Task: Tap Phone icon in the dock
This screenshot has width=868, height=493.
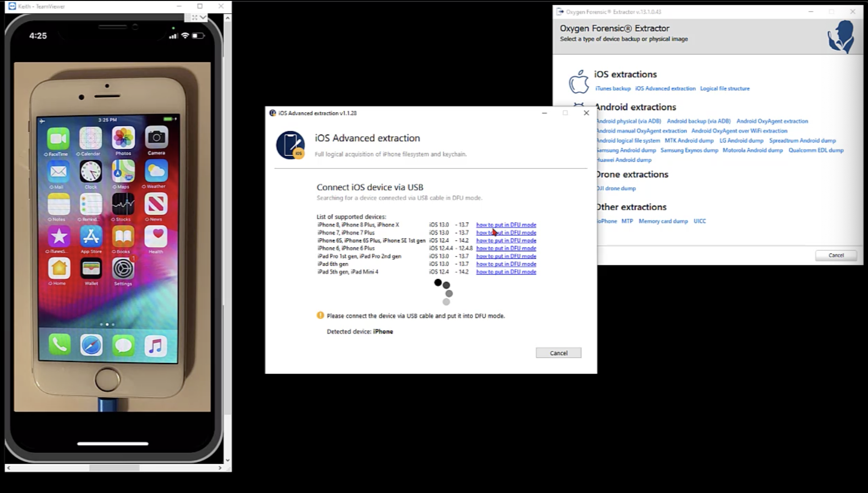Action: point(60,345)
